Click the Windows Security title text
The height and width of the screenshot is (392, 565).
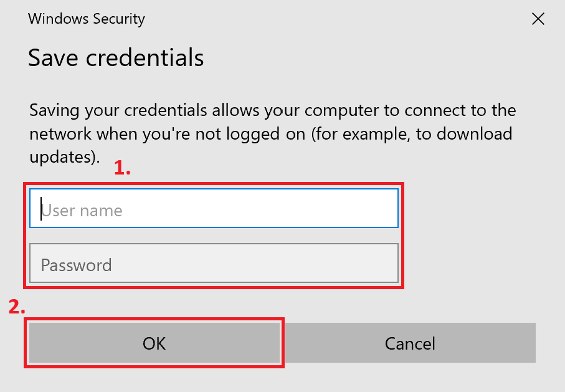point(86,19)
